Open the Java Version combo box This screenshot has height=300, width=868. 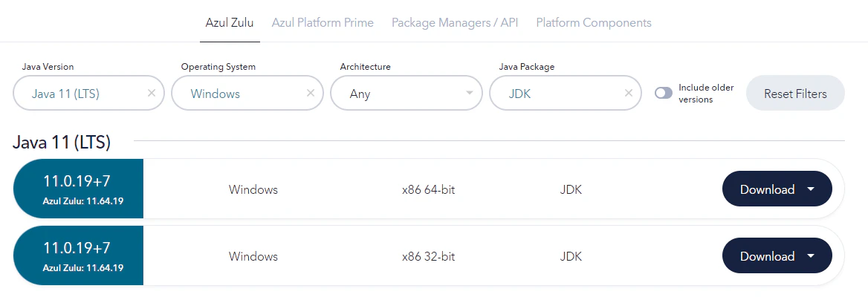point(88,93)
